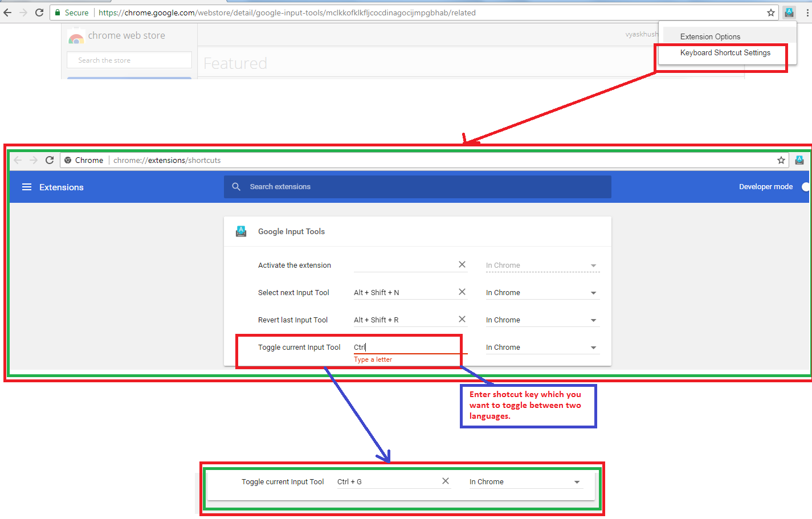Clear the Alt + Shift + N shortcut
This screenshot has width=812, height=519.
462,292
